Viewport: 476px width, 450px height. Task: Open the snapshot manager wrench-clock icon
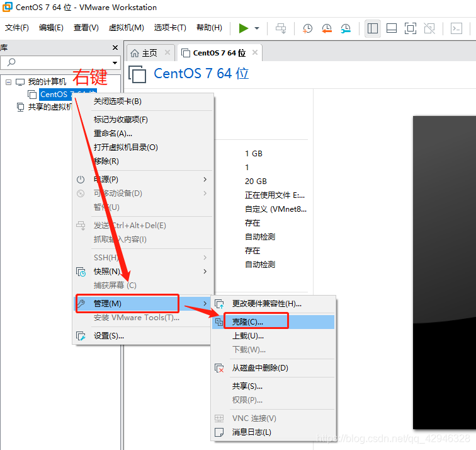(x=346, y=28)
